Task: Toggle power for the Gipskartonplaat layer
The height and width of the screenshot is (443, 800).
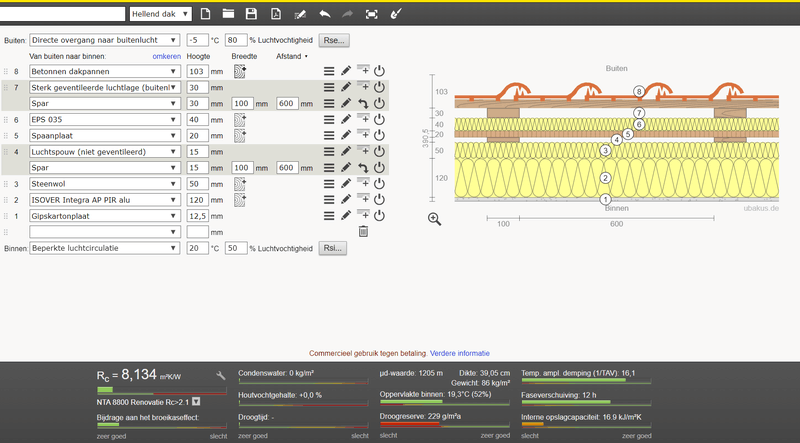Action: (x=379, y=216)
